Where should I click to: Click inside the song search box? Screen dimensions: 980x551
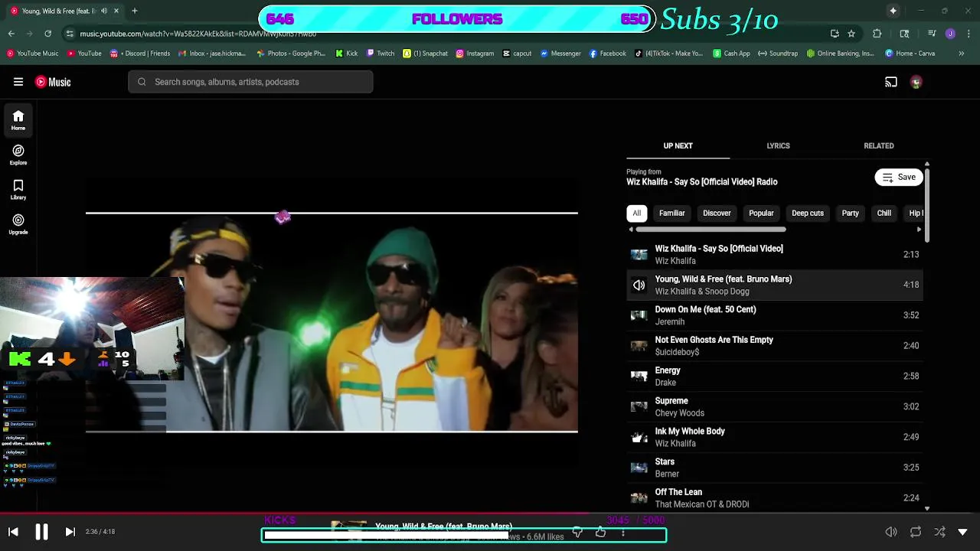coord(250,82)
